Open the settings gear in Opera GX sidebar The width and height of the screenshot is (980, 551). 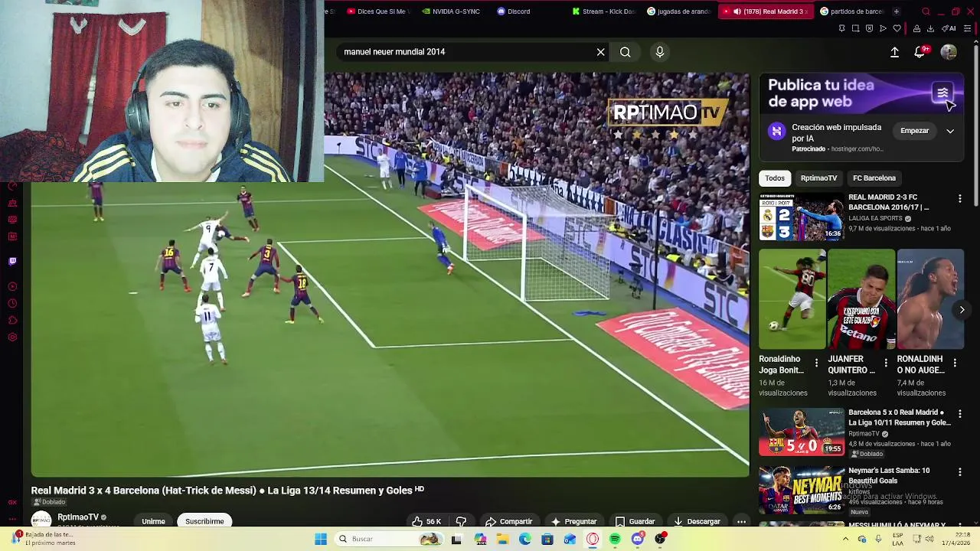click(x=12, y=337)
